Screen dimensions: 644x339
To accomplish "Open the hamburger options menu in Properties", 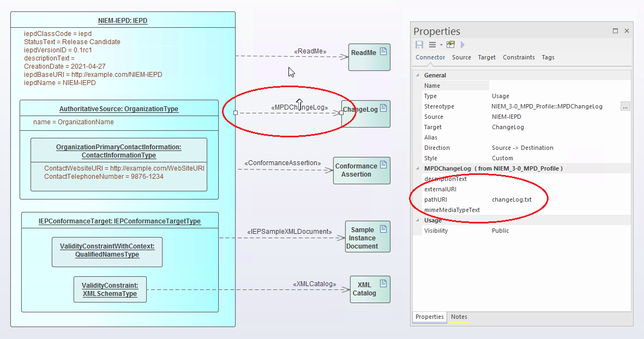I will click(432, 45).
